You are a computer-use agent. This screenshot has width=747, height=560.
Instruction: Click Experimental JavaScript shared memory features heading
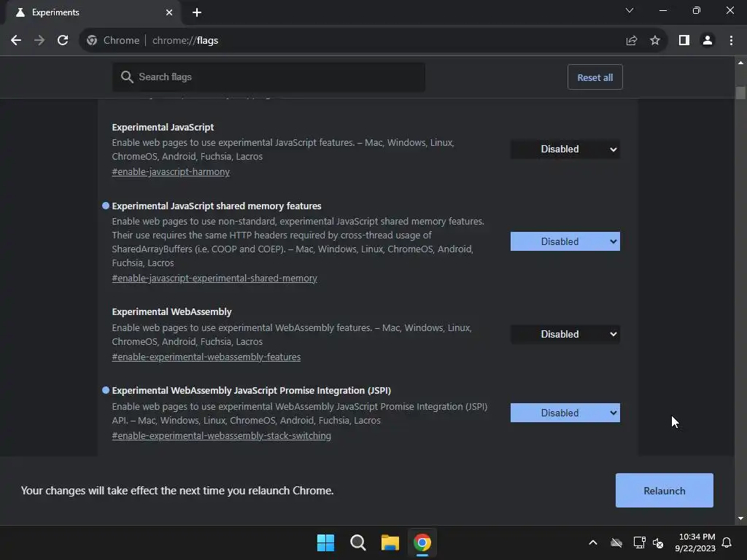point(217,206)
